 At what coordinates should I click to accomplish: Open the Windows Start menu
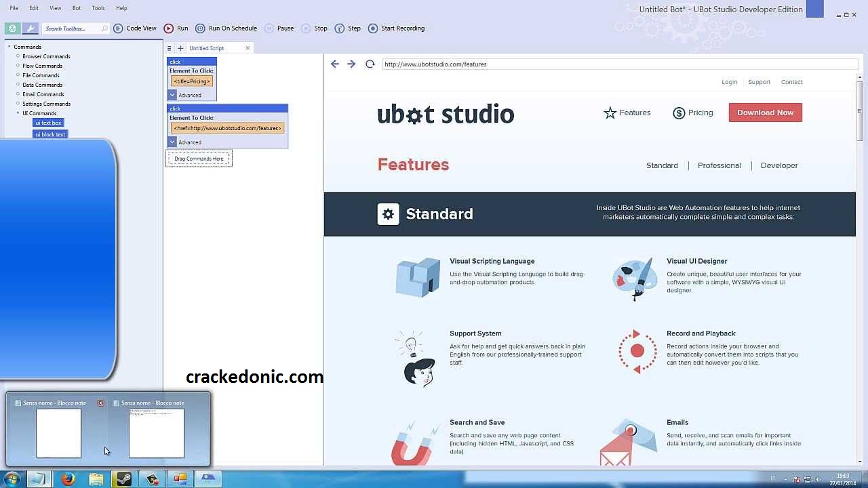point(12,479)
